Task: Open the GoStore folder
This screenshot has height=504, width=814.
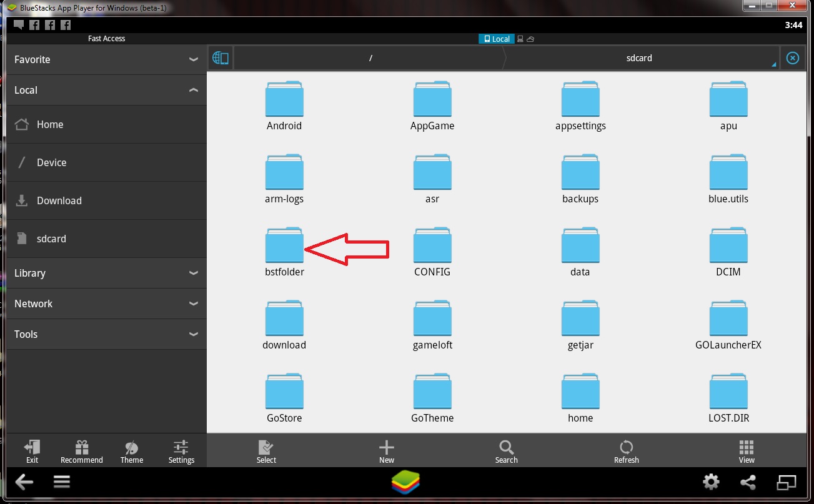Action: click(x=284, y=398)
